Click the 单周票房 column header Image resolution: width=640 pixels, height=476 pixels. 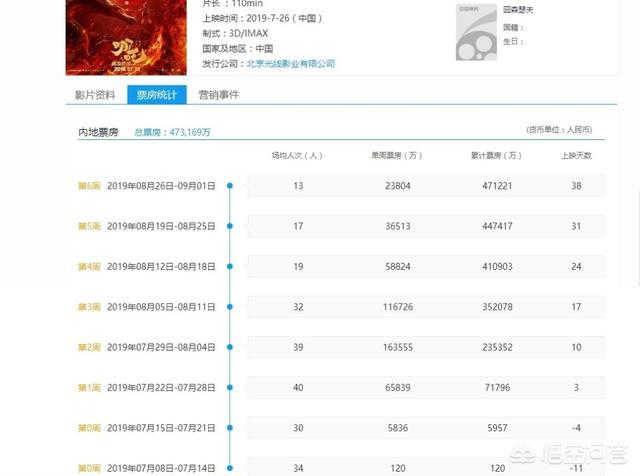tap(390, 156)
